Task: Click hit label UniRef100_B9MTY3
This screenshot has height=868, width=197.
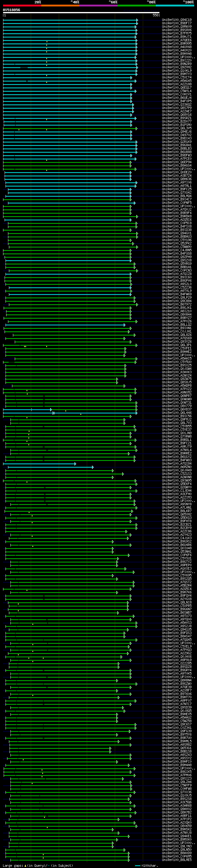Action: pos(177,74)
